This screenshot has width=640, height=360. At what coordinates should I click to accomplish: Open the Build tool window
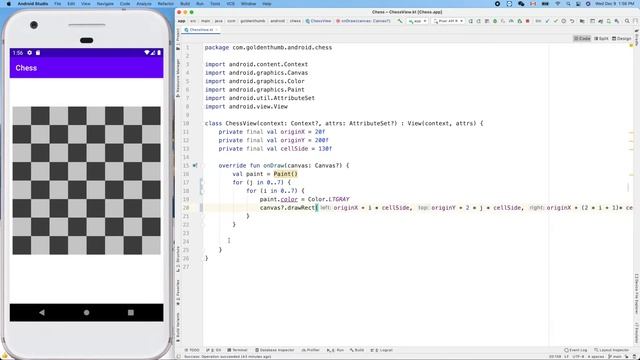pos(357,350)
